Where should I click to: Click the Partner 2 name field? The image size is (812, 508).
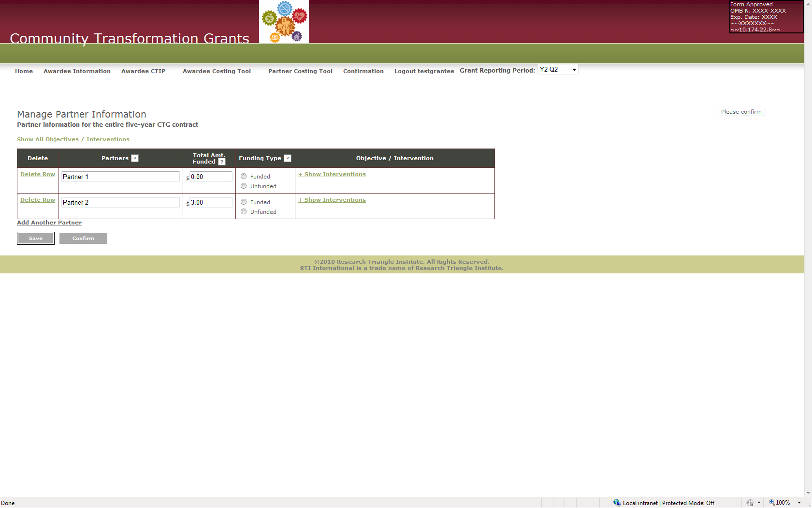click(x=120, y=202)
